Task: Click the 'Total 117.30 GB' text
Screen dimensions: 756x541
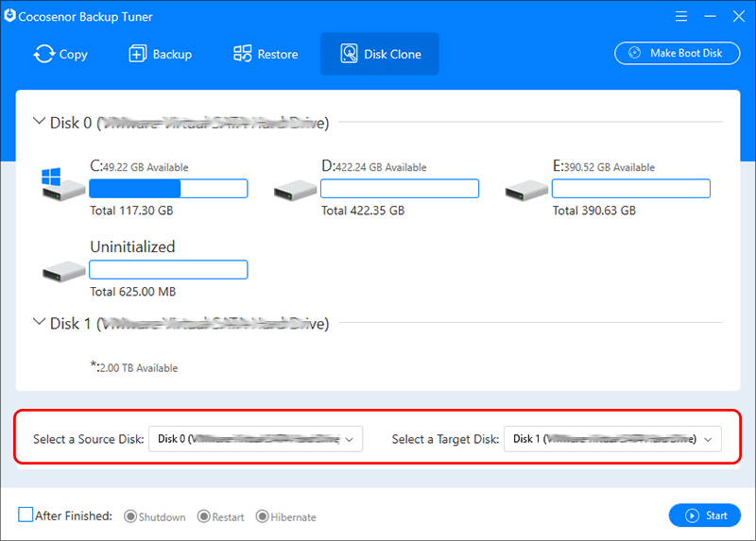Action: click(131, 211)
